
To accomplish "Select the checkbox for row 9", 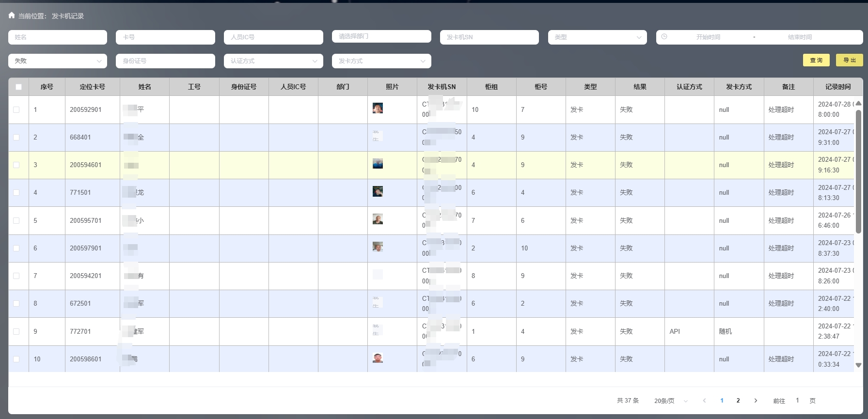I will (x=16, y=332).
